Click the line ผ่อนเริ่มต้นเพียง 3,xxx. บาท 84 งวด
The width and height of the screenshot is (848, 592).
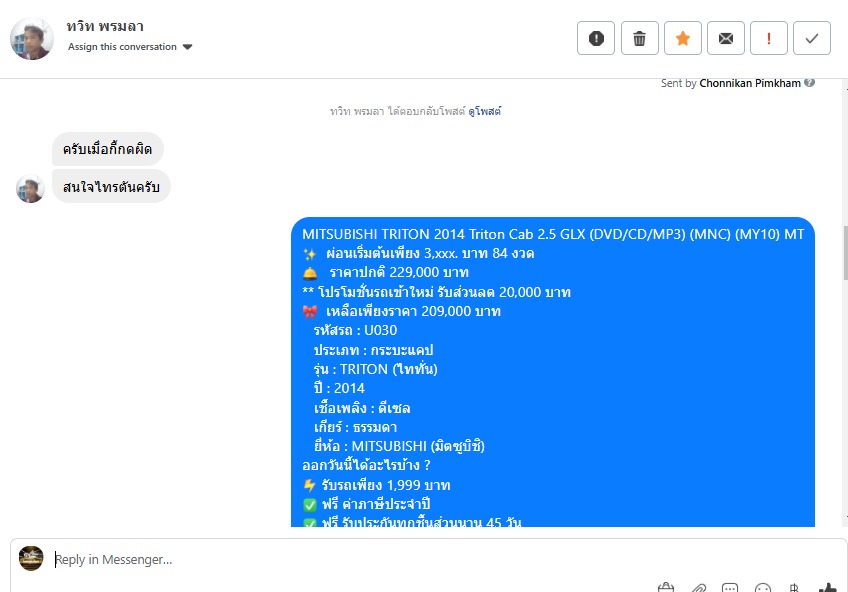419,253
